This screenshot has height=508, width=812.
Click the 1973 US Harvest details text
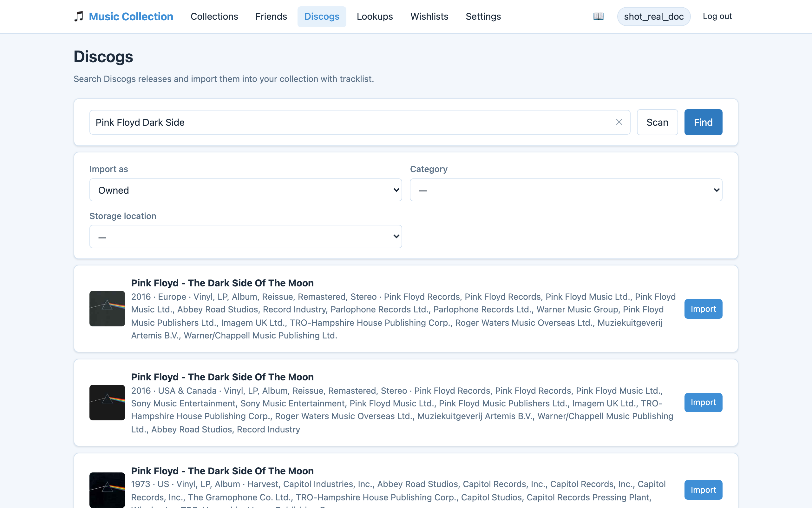398,493
